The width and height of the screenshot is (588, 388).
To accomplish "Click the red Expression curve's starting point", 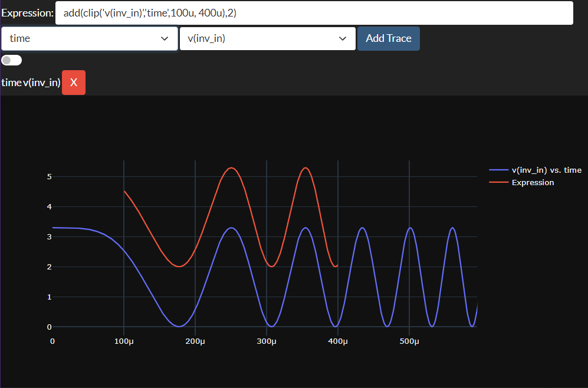I will pos(124,191).
